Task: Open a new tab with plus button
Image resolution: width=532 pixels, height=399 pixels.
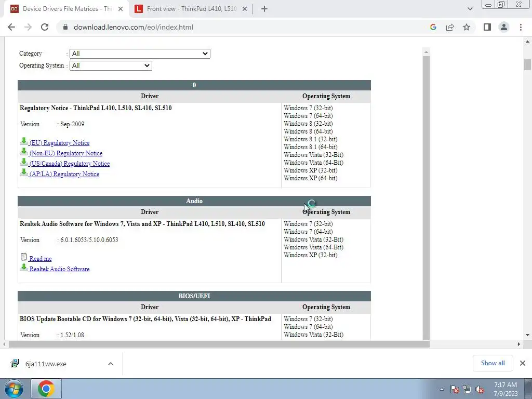Action: pos(264,9)
